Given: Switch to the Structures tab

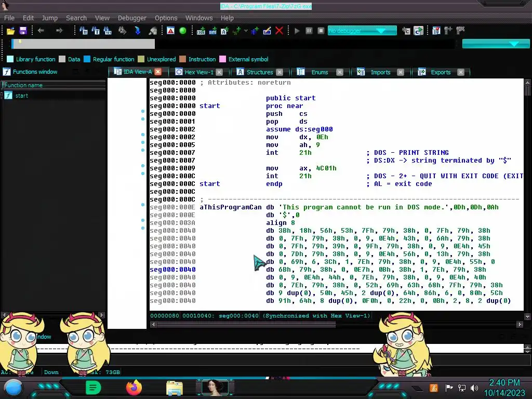Looking at the screenshot, I should pyautogui.click(x=260, y=72).
